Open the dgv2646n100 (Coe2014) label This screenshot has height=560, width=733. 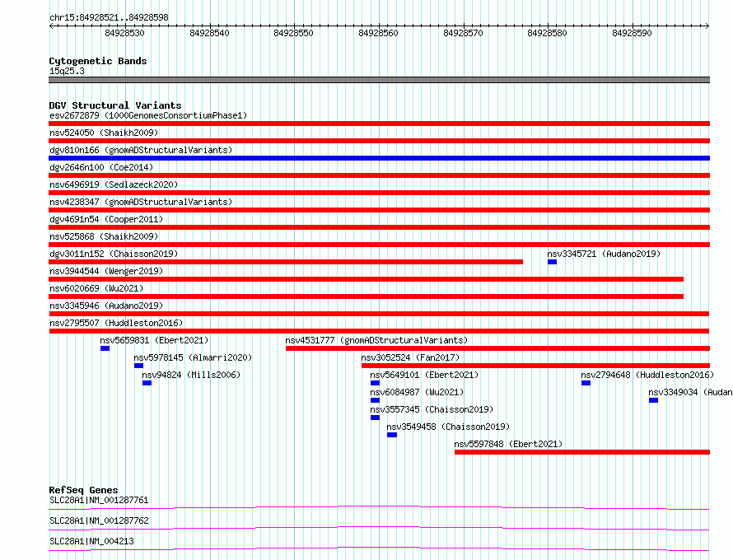(x=101, y=167)
